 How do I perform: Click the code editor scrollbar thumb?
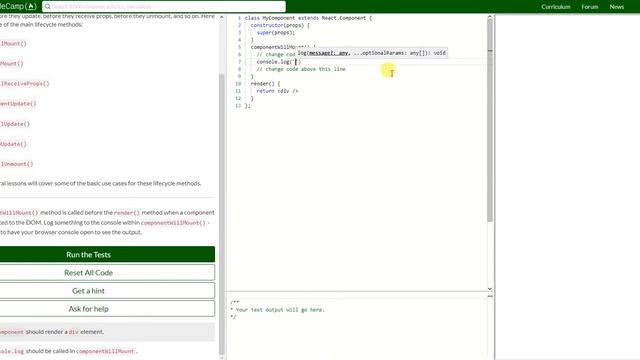[x=490, y=120]
